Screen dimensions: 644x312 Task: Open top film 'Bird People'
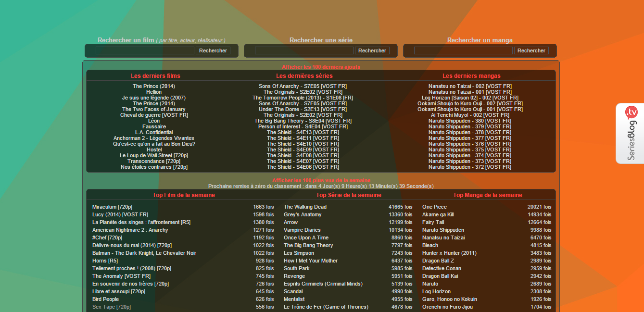coord(105,299)
